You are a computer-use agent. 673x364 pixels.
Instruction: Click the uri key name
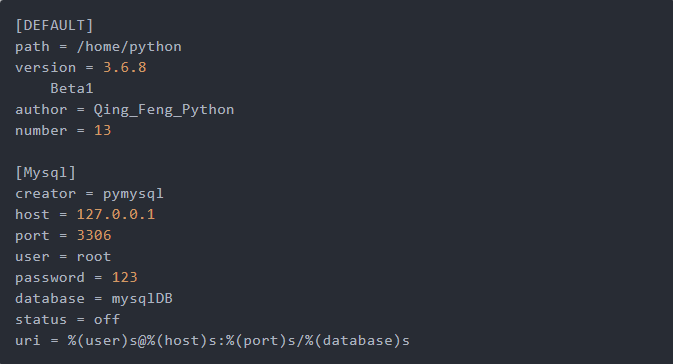click(28, 341)
